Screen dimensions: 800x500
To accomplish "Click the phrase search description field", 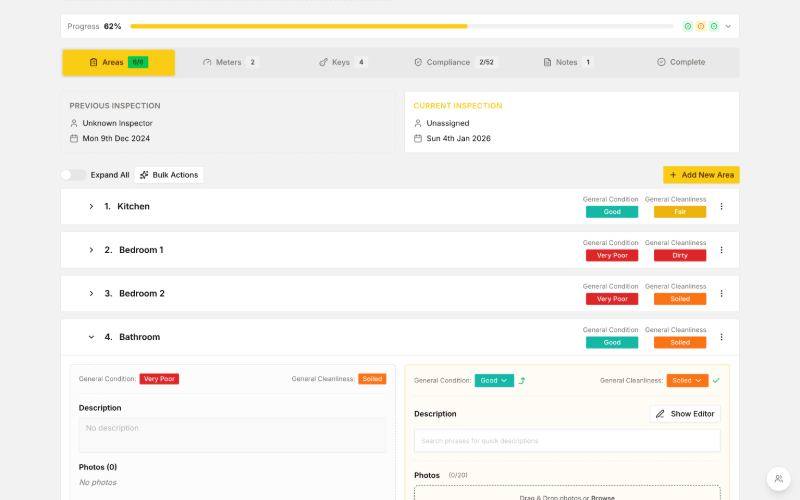I will click(x=567, y=441).
